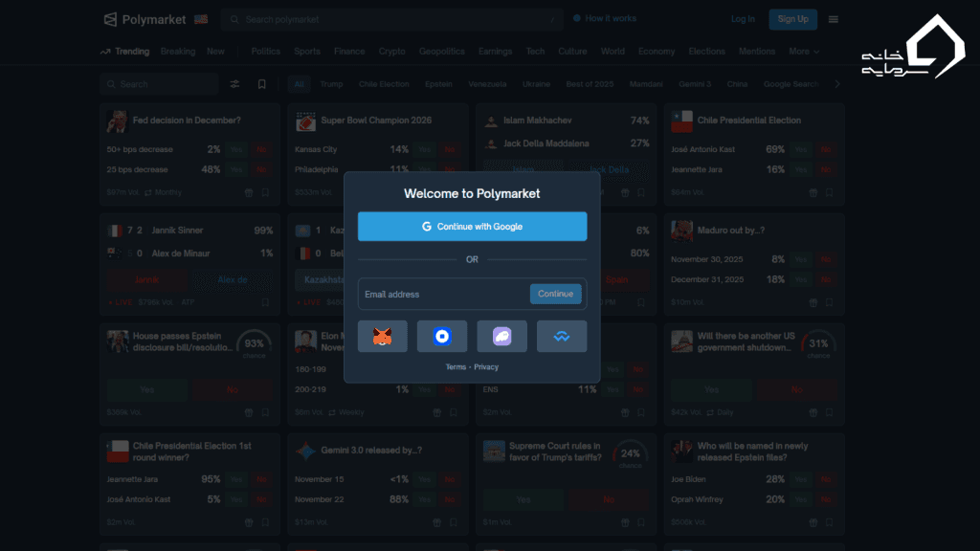Image resolution: width=980 pixels, height=551 pixels.
Task: Expand the More categories dropdown
Action: (x=804, y=52)
